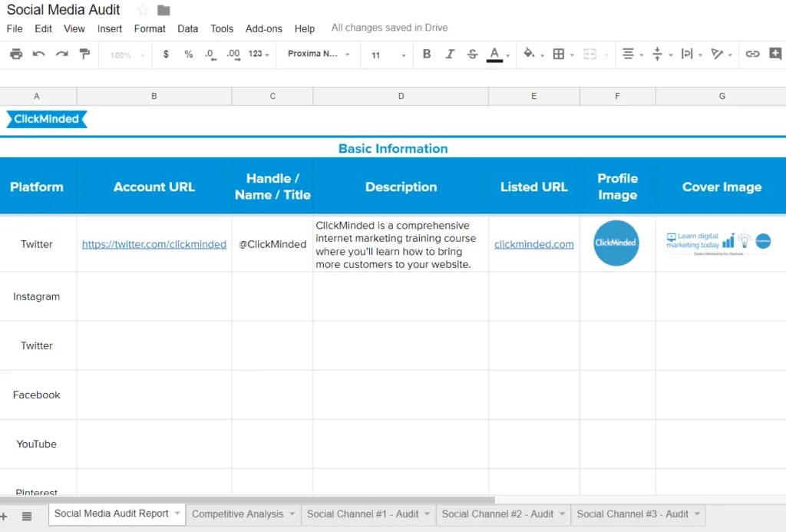Open the twitter.com/clickminded account link
This screenshot has height=532, width=786.
click(x=154, y=244)
